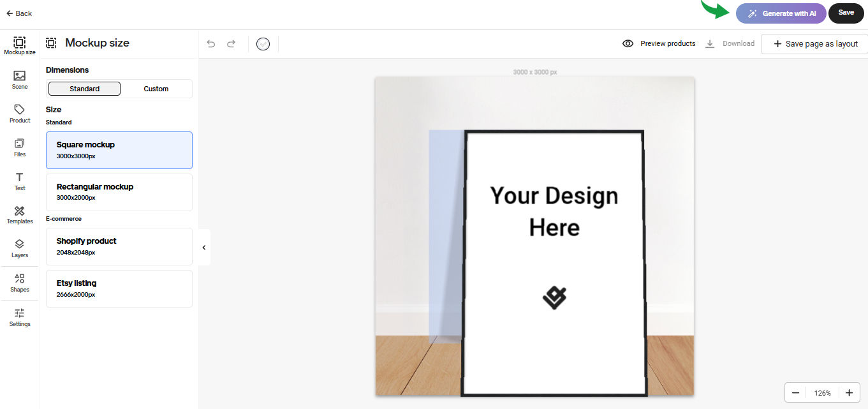Click the Download icon
Screen dimensions: 868x409
pos(710,43)
